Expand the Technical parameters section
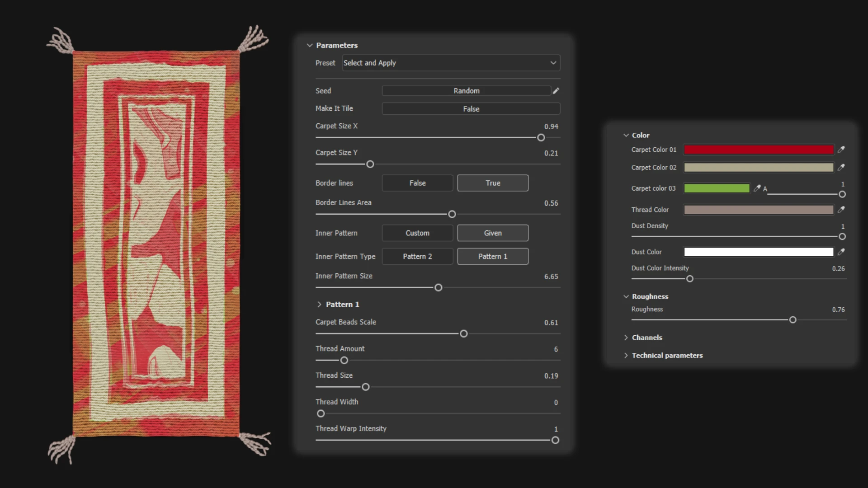This screenshot has height=488, width=868. [626, 356]
